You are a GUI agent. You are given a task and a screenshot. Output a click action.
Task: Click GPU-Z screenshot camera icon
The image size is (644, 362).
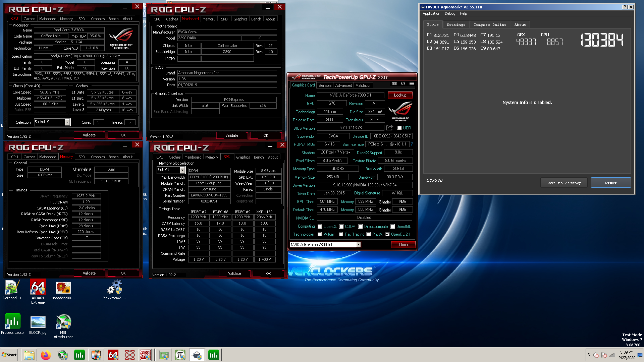(394, 84)
